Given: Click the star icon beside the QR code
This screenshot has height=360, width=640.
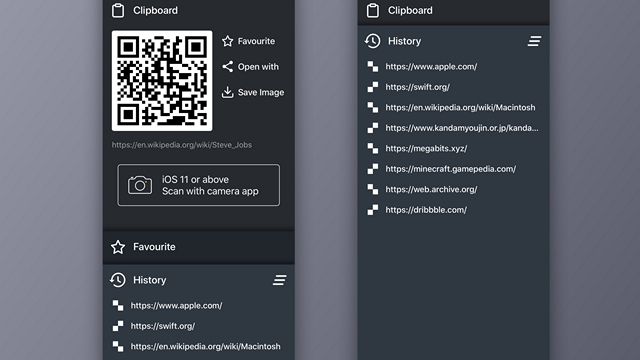Looking at the screenshot, I should [228, 41].
